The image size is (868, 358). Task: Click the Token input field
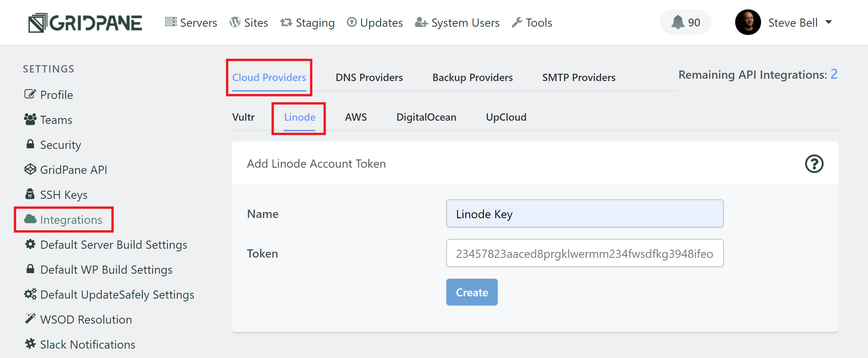click(x=585, y=253)
